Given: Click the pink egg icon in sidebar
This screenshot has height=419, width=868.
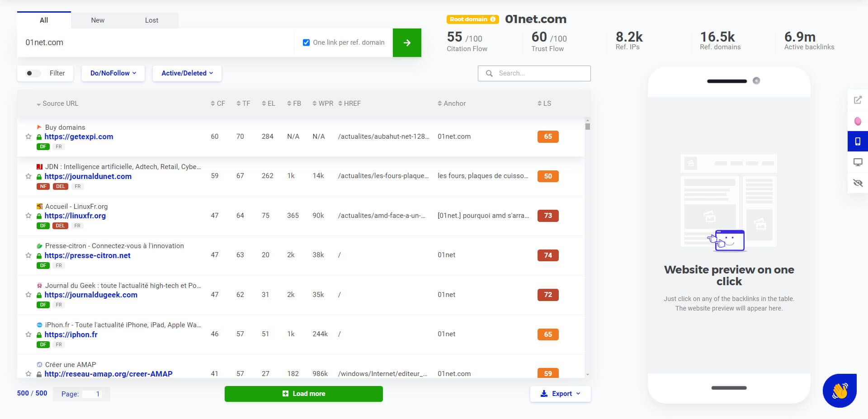Looking at the screenshot, I should (x=858, y=121).
